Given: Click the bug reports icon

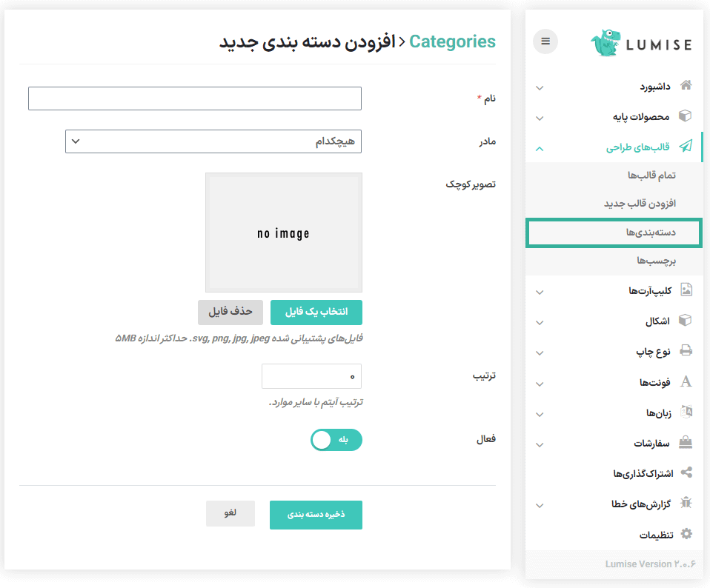Looking at the screenshot, I should pos(686,503).
